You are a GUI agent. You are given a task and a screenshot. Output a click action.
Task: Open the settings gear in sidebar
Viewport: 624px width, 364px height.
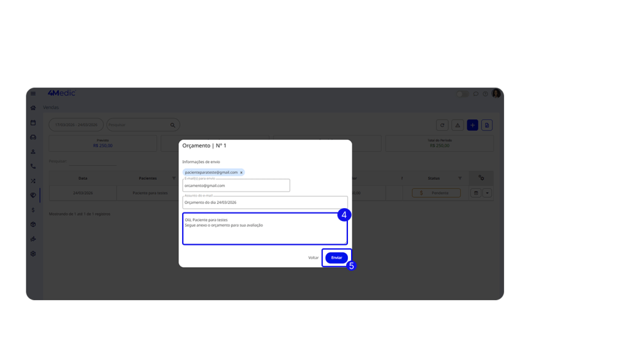click(34, 253)
